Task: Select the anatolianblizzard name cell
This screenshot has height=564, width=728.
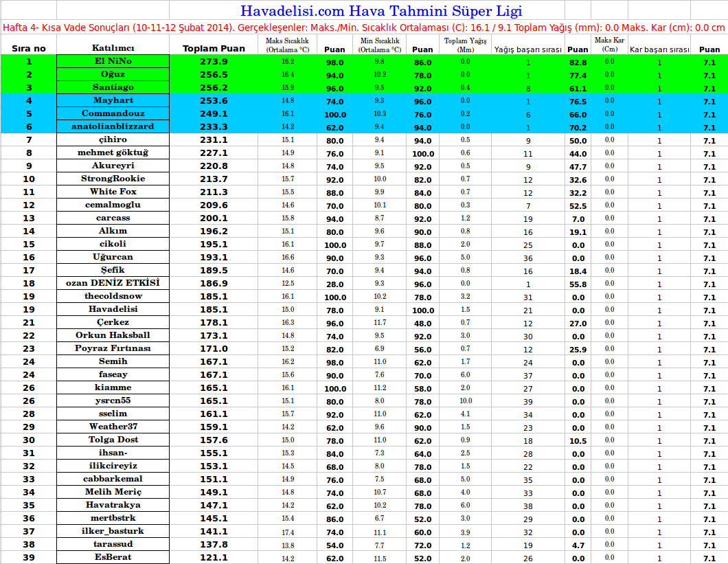Action: tap(113, 127)
